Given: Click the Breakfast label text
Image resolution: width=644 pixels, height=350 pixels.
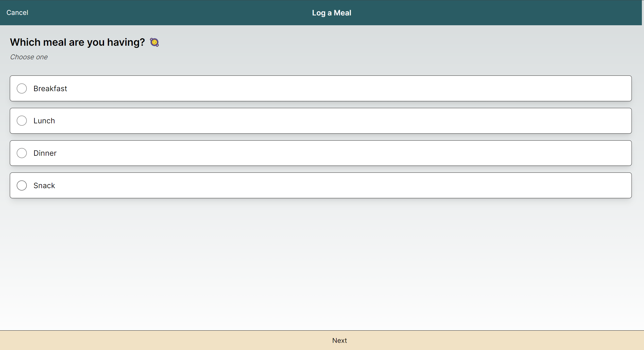Looking at the screenshot, I should point(50,88).
